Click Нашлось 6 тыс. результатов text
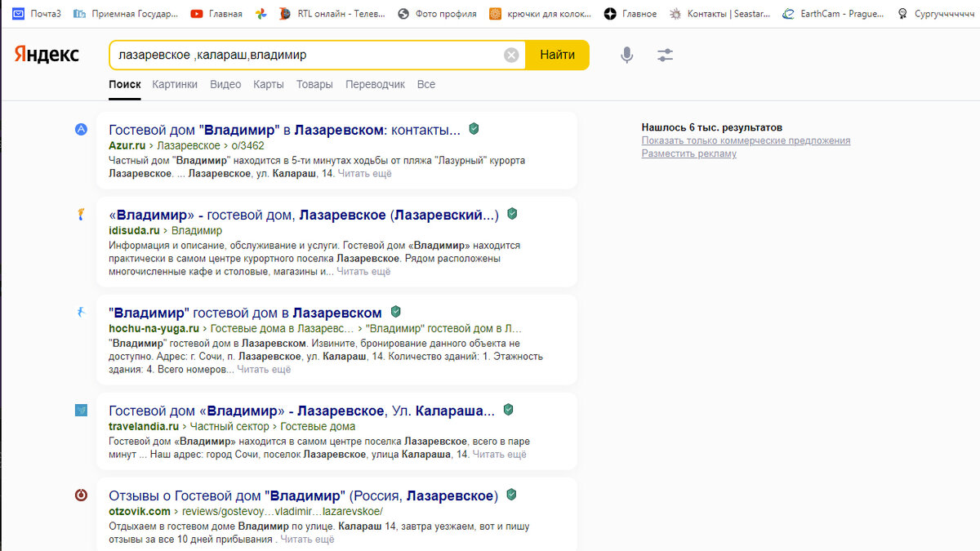This screenshot has width=980, height=551. [712, 127]
